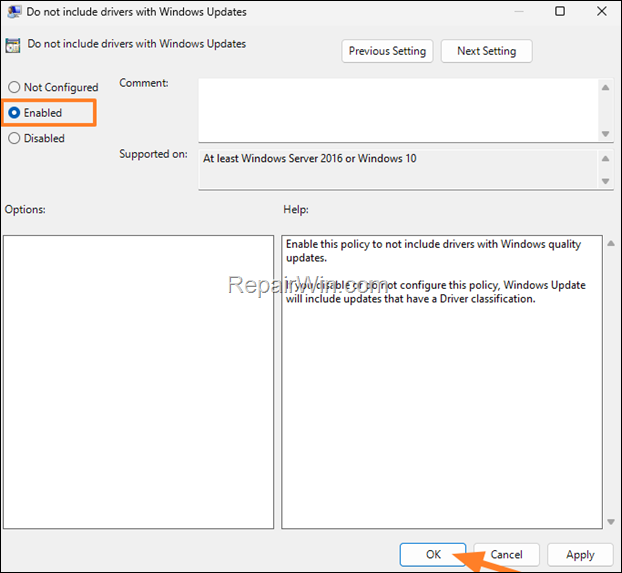Click inside the empty Options pane
622x573 pixels.
(138, 382)
